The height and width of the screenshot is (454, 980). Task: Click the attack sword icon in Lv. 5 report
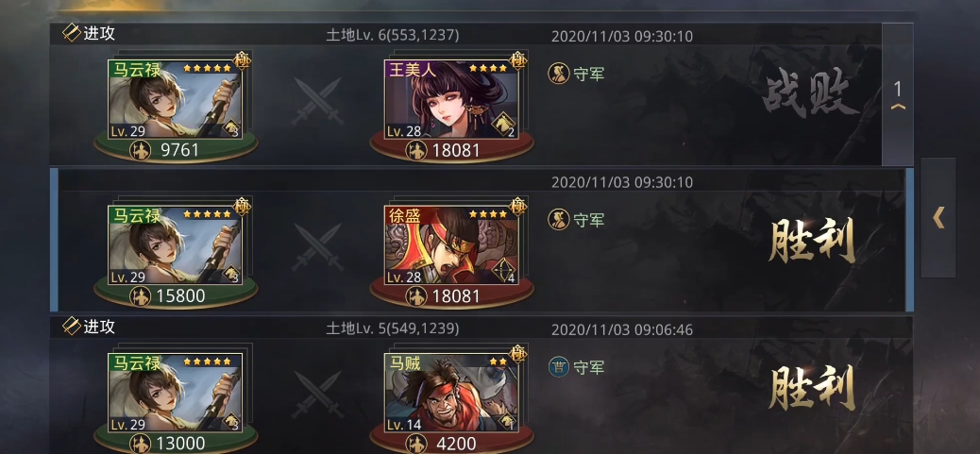pyautogui.click(x=72, y=326)
